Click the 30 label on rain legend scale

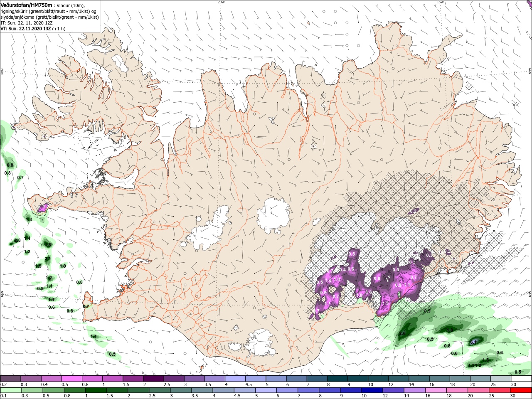point(513,396)
